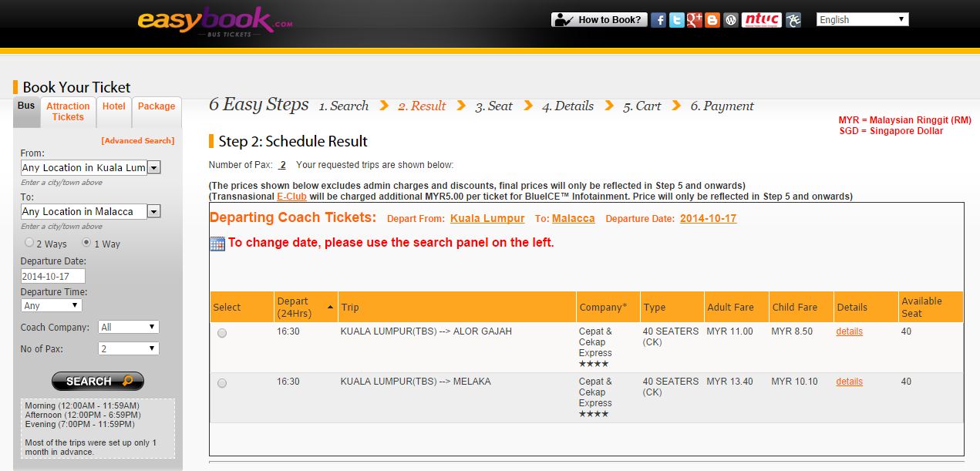This screenshot has height=471, width=980.
Task: Click the 2014-10-17 departure date link
Action: (x=708, y=218)
